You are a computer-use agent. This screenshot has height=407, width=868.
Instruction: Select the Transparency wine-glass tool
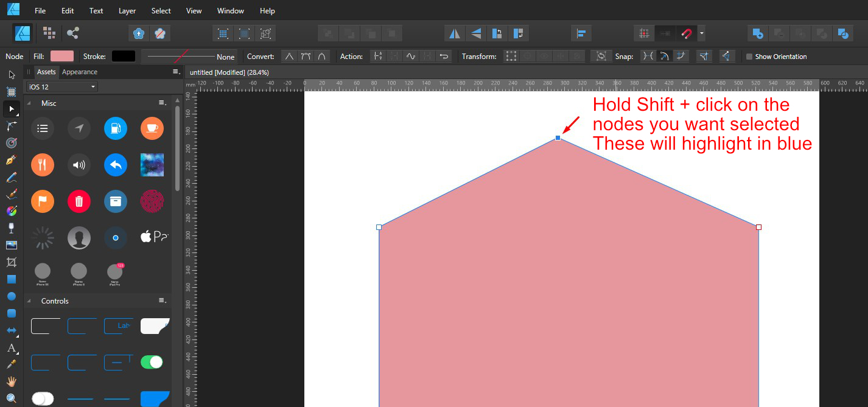(x=11, y=228)
